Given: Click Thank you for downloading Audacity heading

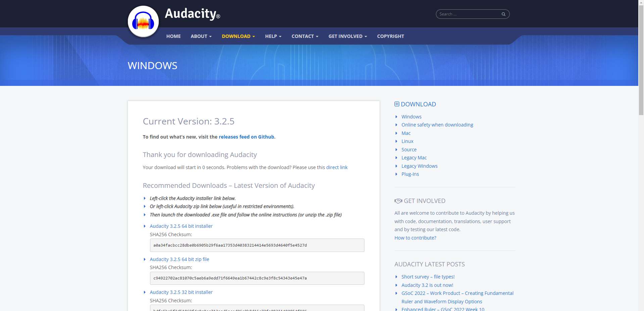Looking at the screenshot, I should pyautogui.click(x=200, y=155).
